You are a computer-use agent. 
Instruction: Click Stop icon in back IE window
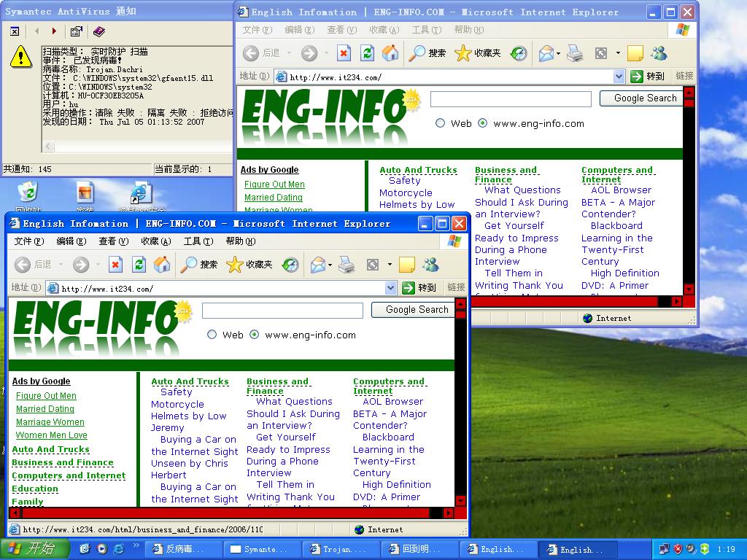coord(344,52)
